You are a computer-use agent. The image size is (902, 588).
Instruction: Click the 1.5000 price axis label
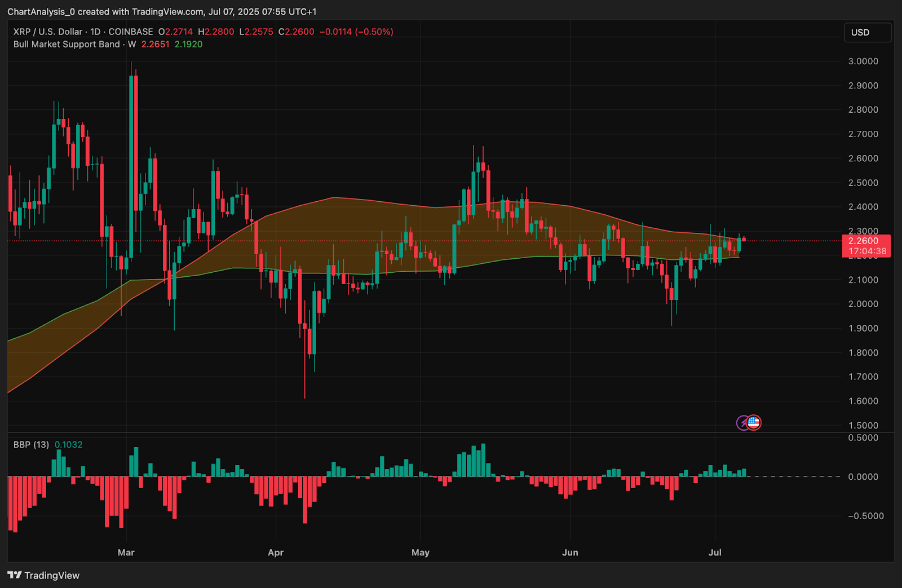tap(863, 425)
